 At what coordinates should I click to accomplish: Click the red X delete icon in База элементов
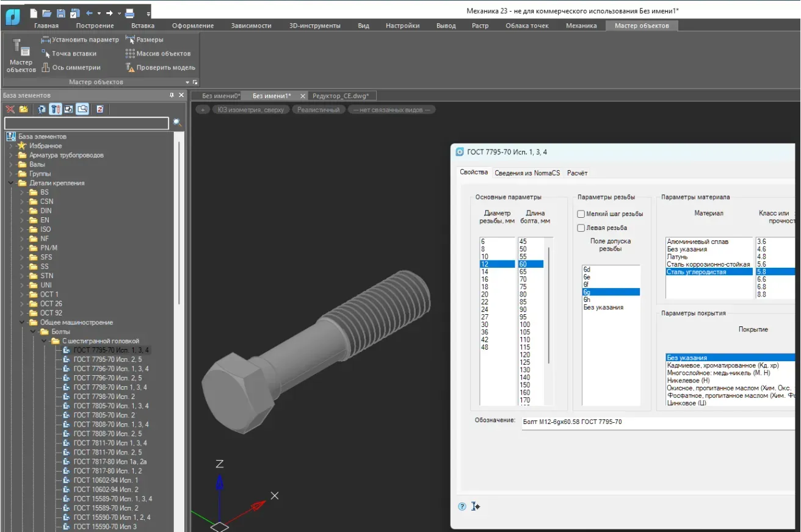coord(10,109)
